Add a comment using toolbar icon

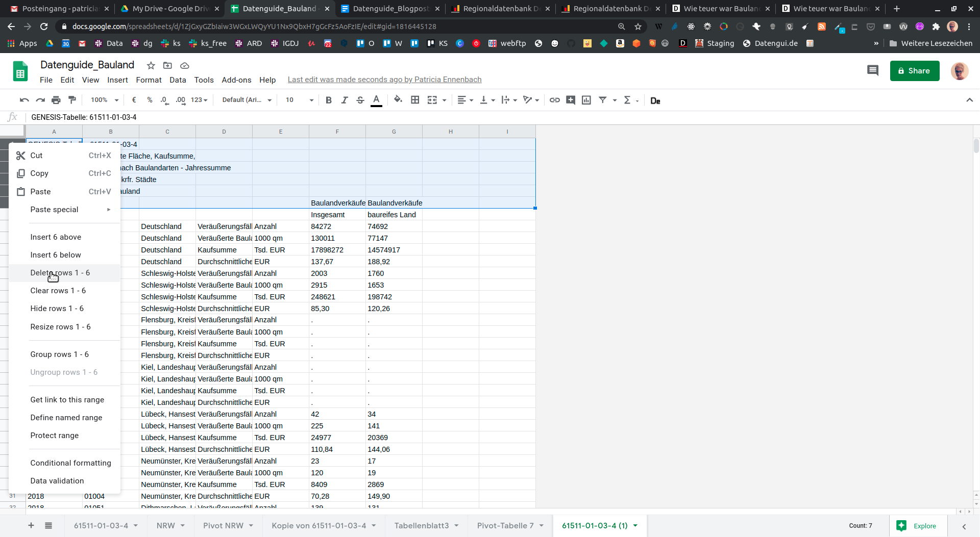coord(571,100)
